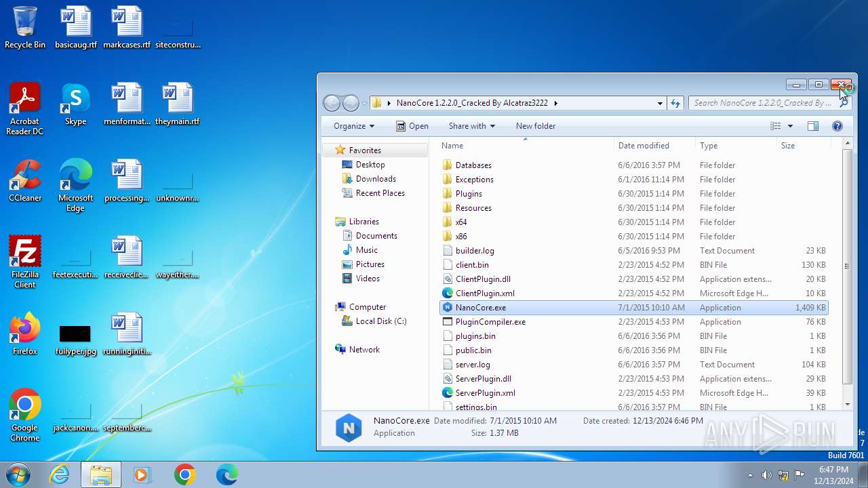Open the recent pages dropdown arrow
This screenshot has width=868, height=488.
coord(364,103)
